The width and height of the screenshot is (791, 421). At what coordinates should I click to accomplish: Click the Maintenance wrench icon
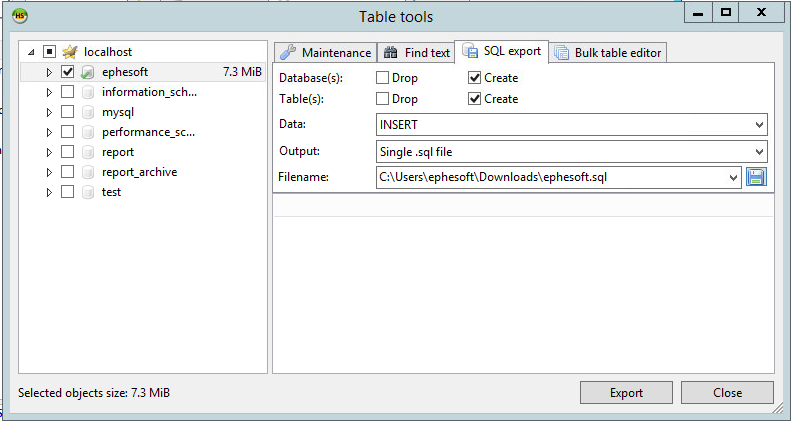coord(288,52)
